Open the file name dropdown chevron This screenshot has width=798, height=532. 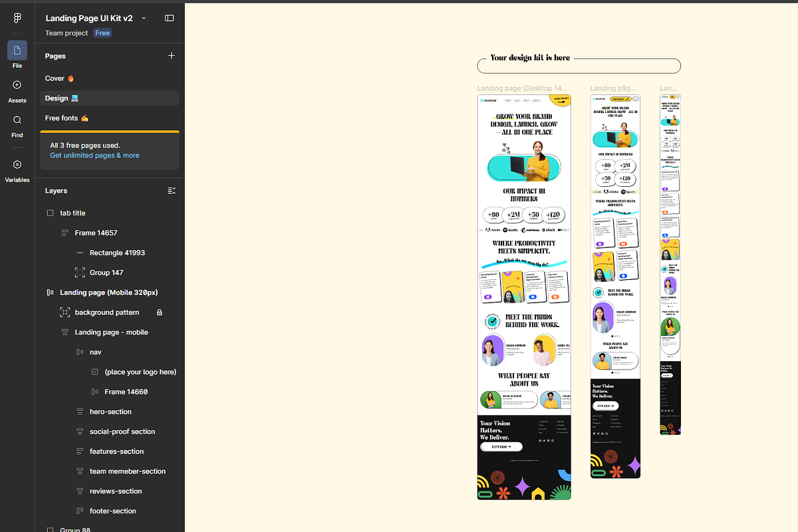click(x=144, y=19)
